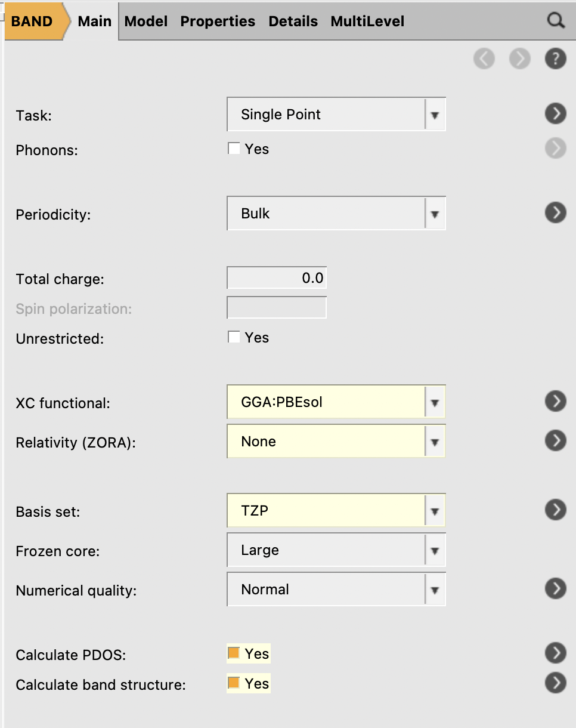This screenshot has width=576, height=728.
Task: Click the help question mark icon
Action: 555,58
